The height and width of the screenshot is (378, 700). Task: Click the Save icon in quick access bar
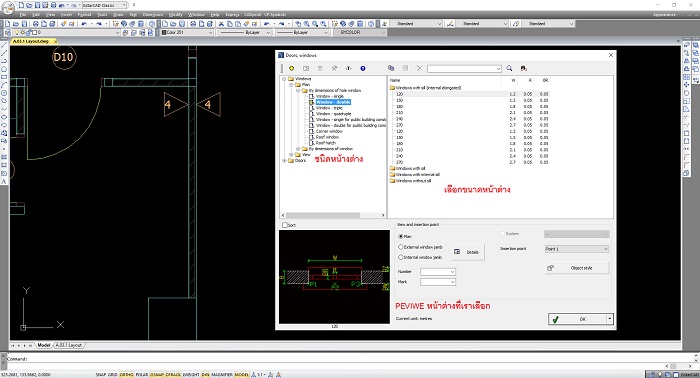[x=37, y=5]
